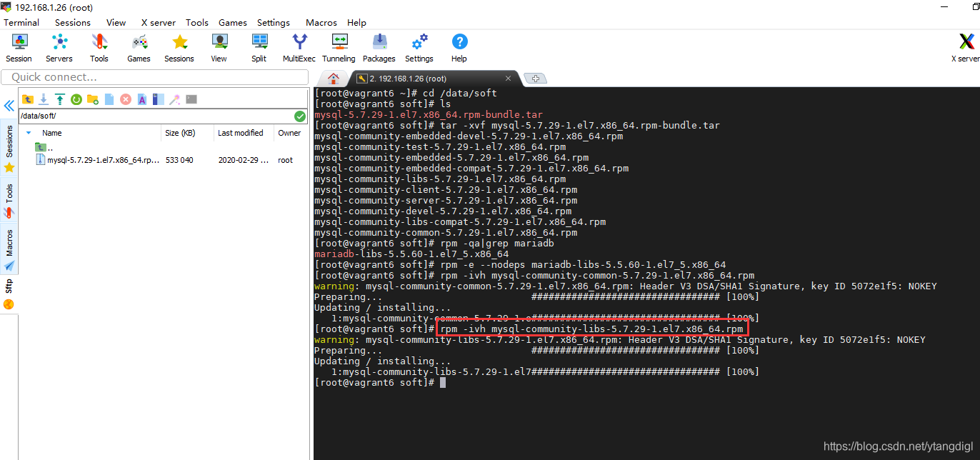Viewport: 980px width, 460px height.
Task: Open the Sessions star toolbar icon
Action: pos(179,48)
